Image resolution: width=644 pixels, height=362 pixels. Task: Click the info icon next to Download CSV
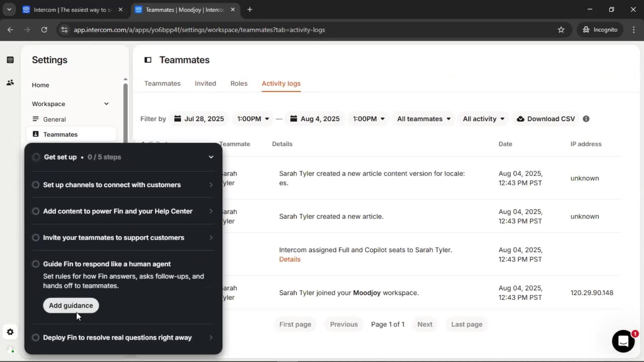[x=586, y=119]
